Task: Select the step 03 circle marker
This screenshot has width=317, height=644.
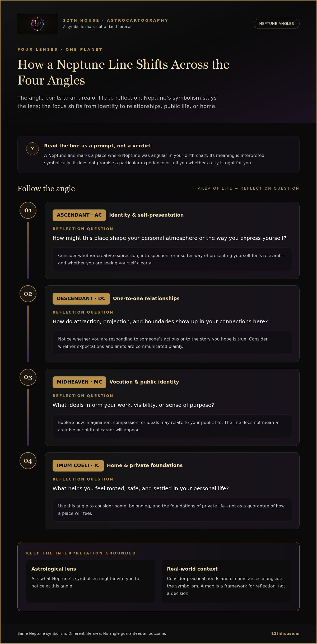Action: point(28,377)
